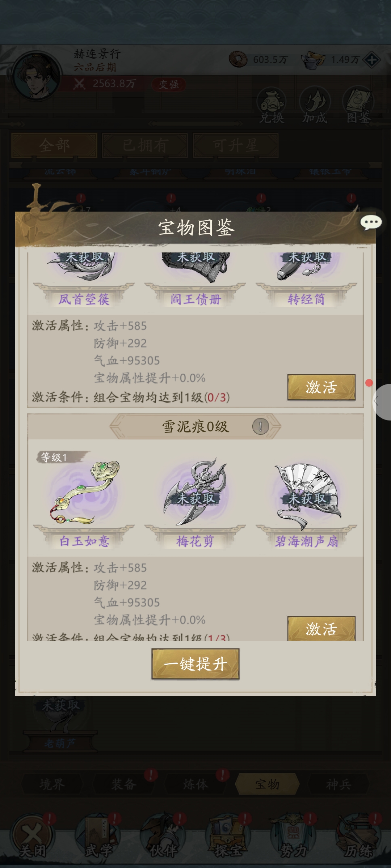Open the 神兵 bottom tab
This screenshot has width=391, height=868.
point(339,784)
